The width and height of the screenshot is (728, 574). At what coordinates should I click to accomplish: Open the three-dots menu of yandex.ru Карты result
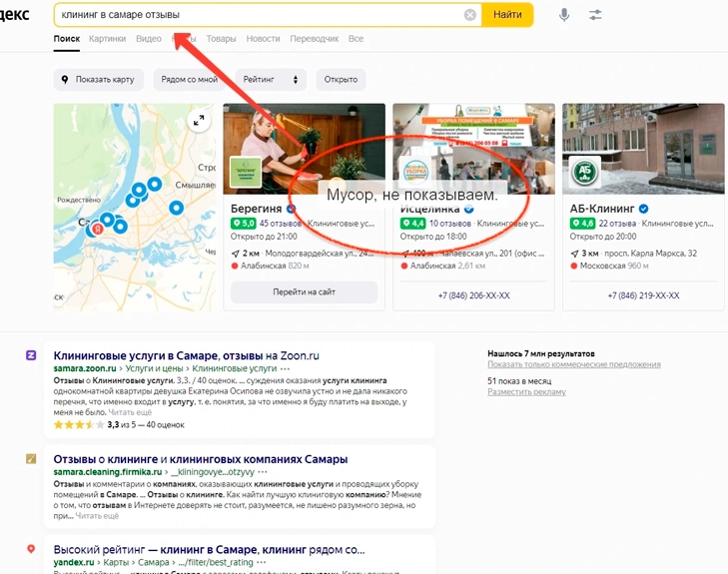click(262, 562)
